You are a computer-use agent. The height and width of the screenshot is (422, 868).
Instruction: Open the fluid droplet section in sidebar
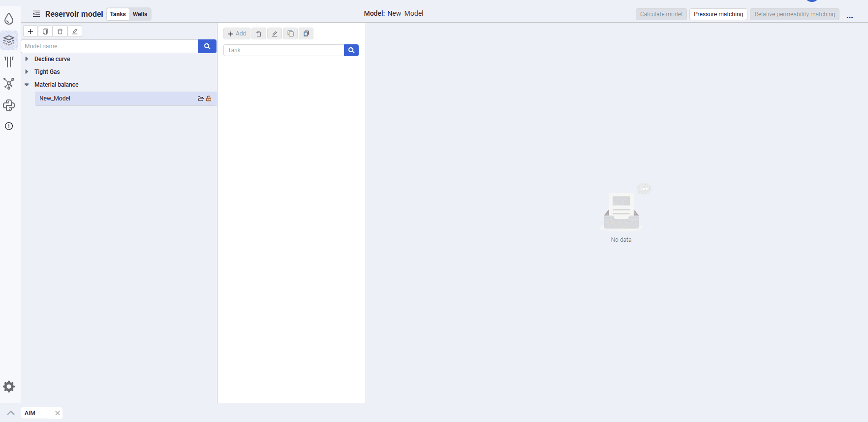[x=9, y=19]
